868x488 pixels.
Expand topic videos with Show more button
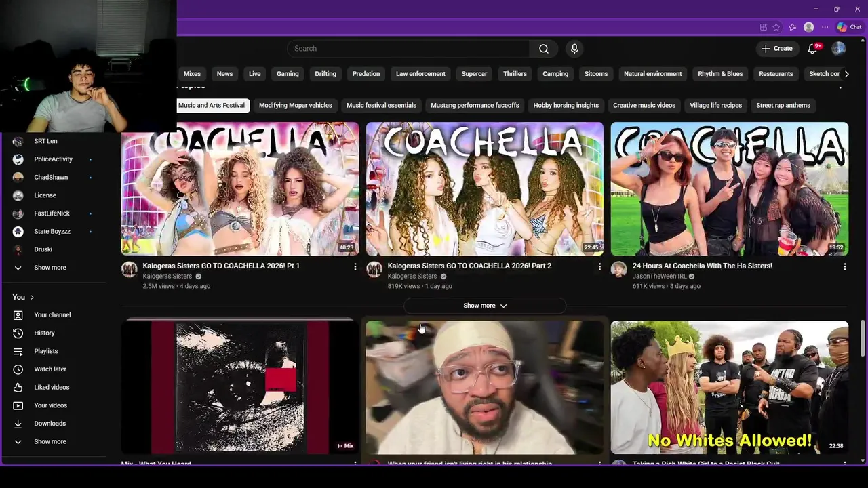click(485, 306)
